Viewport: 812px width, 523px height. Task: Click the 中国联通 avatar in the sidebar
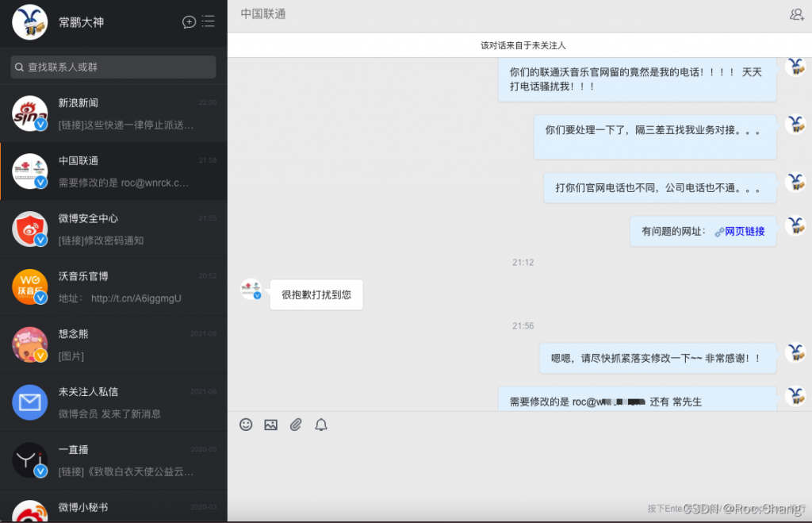coord(30,171)
